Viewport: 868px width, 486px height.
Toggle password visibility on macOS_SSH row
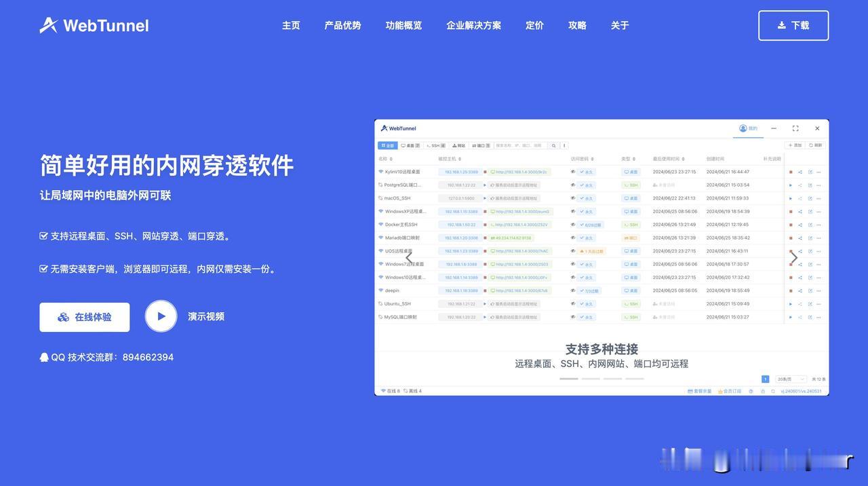[x=574, y=198]
